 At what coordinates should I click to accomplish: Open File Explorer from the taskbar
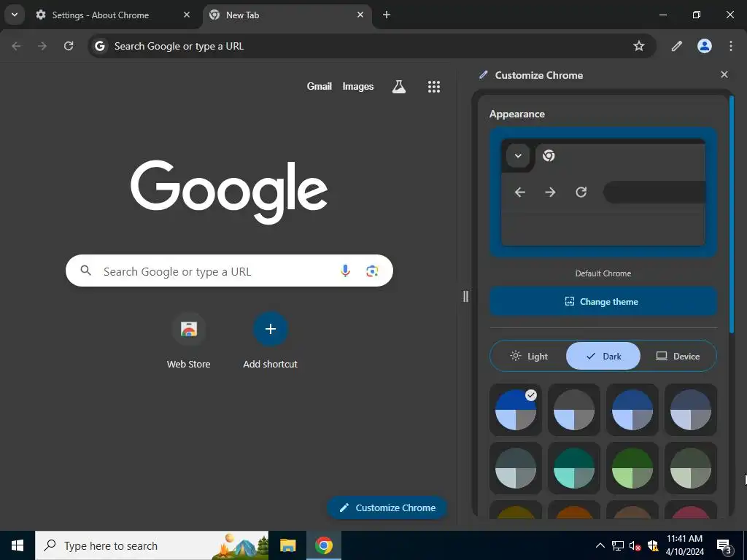287,545
